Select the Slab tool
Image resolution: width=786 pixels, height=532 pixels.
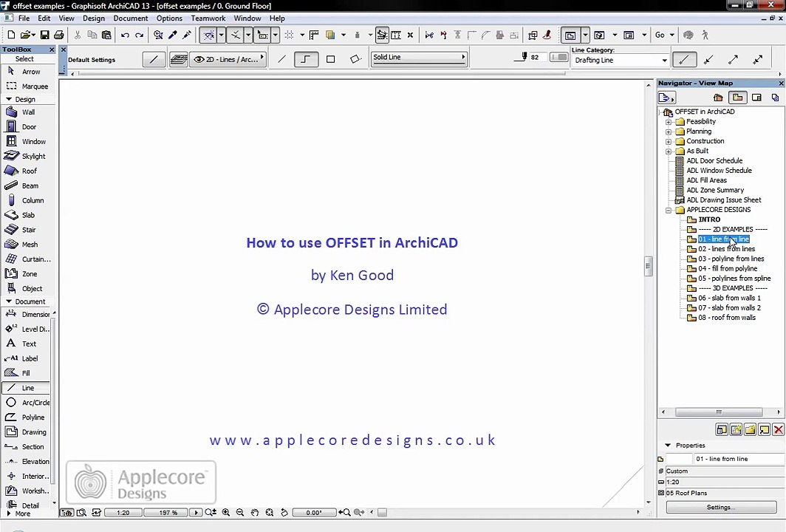point(27,215)
